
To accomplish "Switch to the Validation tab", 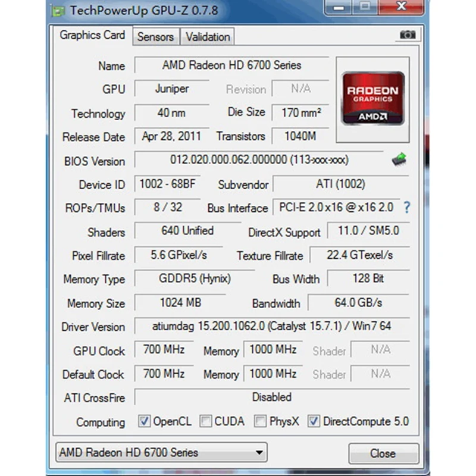I will click(208, 37).
